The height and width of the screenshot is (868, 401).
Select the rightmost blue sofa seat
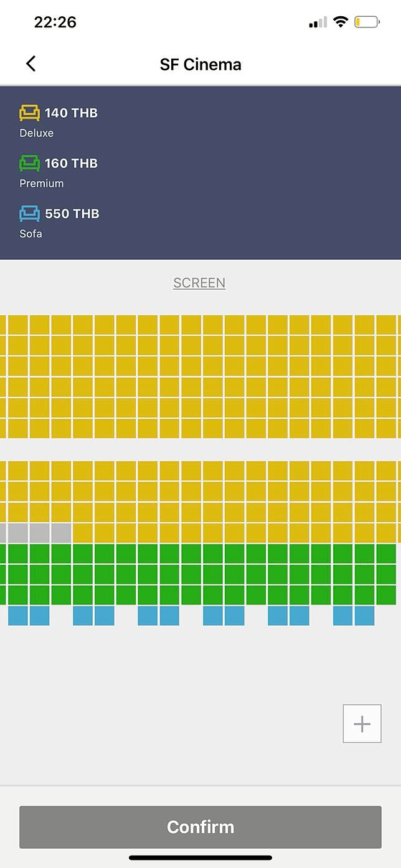[364, 616]
